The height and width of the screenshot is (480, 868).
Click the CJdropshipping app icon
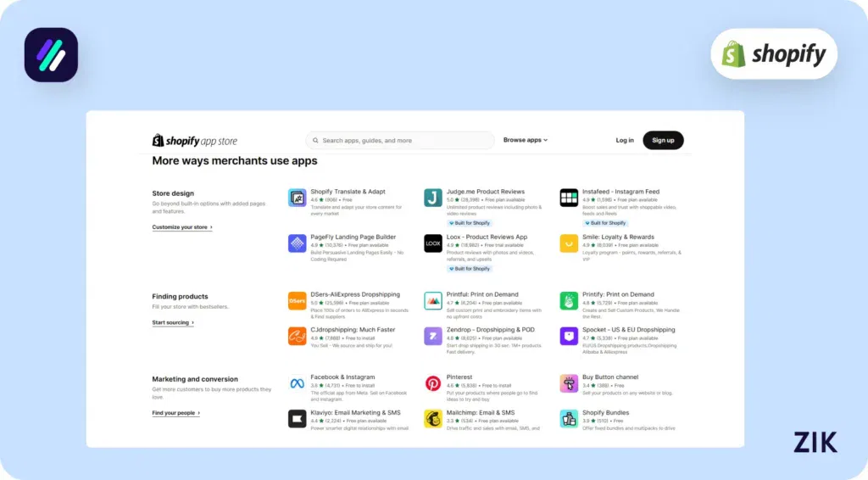[x=298, y=336]
